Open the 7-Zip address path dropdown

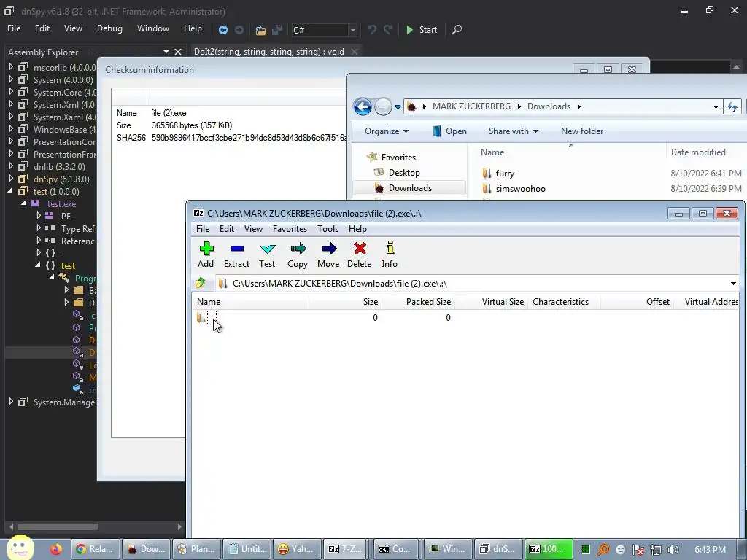(733, 284)
